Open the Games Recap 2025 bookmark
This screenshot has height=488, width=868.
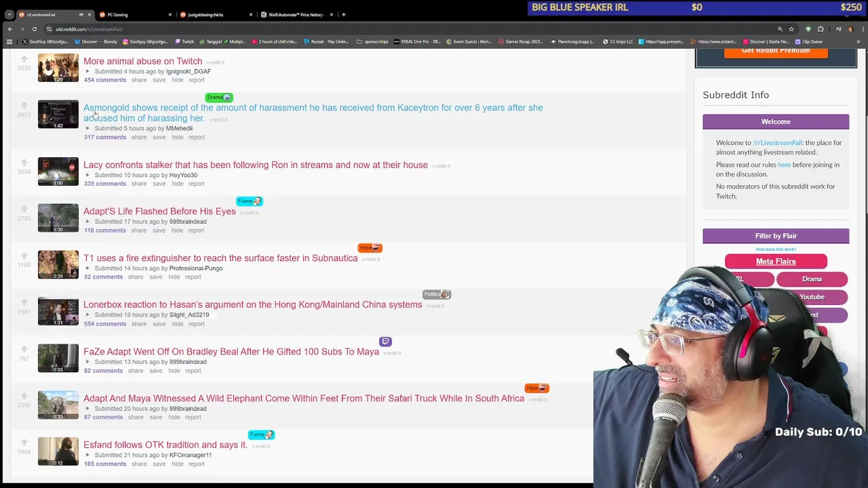coord(520,41)
